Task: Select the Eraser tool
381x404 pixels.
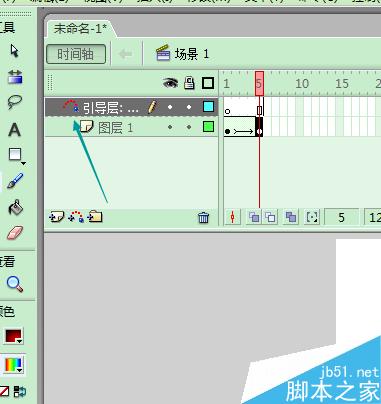Action: [15, 233]
